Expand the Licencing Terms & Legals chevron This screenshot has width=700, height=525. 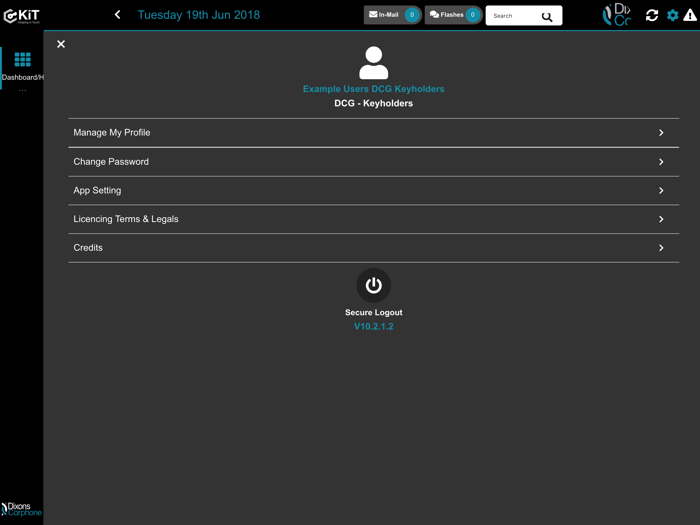[x=661, y=219]
